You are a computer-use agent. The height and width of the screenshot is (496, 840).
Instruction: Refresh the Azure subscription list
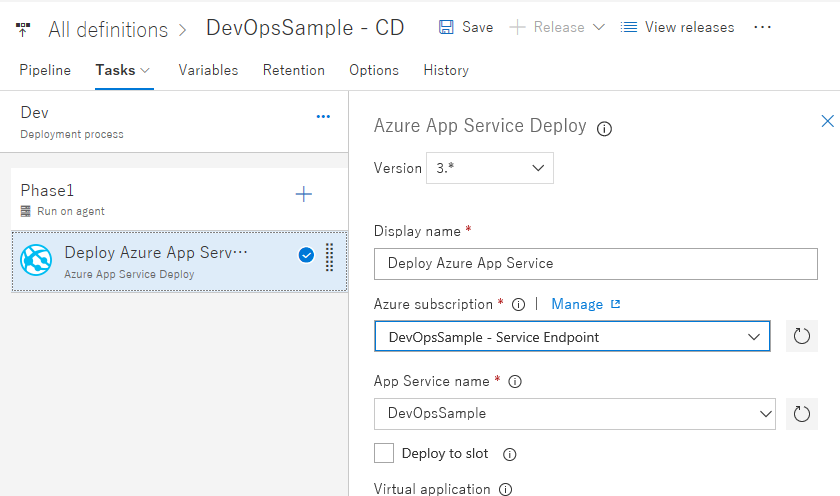(x=801, y=336)
